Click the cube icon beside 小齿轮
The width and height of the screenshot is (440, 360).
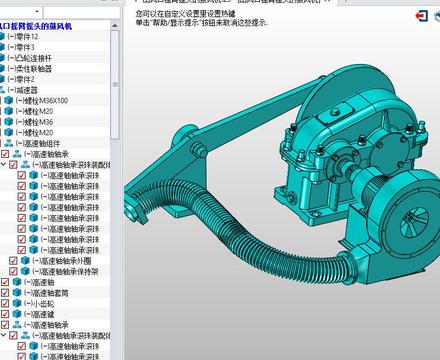17,303
